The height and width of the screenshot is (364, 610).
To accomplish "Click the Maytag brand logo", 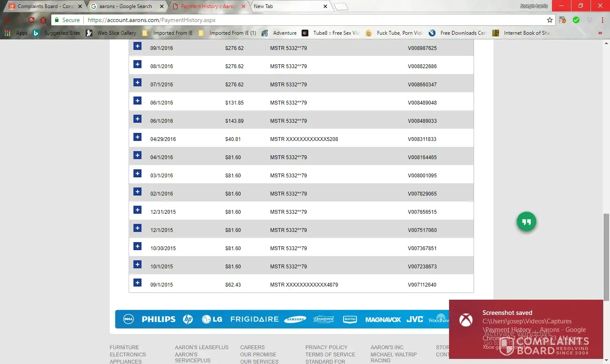I will pos(350,319).
